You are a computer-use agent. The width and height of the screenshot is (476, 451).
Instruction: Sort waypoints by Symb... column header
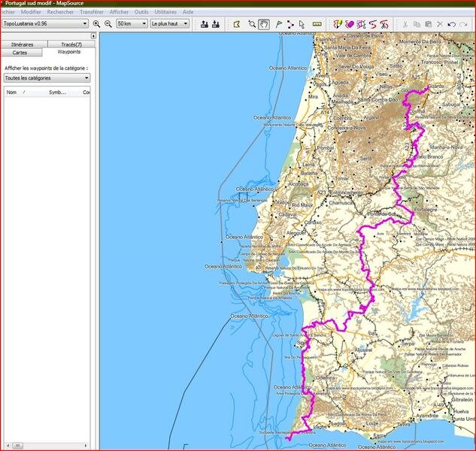(x=58, y=92)
